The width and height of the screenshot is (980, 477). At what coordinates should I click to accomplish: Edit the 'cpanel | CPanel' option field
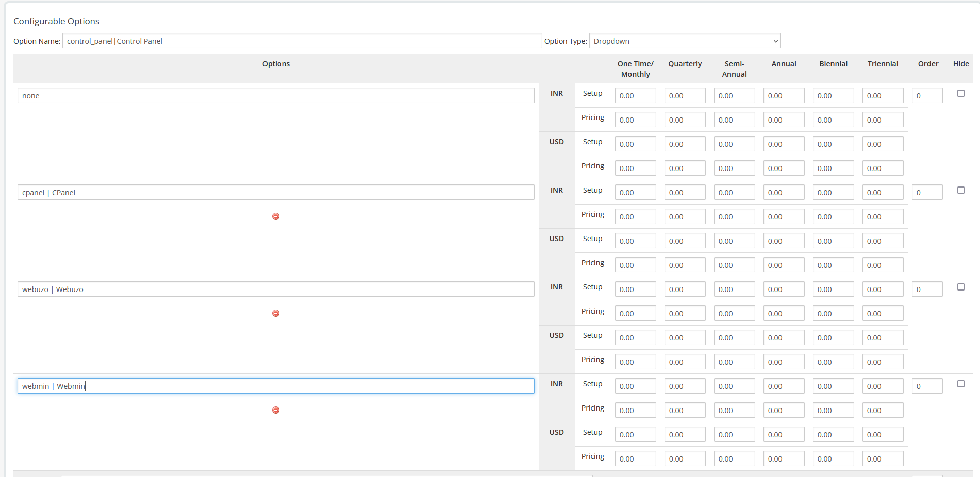pos(276,192)
